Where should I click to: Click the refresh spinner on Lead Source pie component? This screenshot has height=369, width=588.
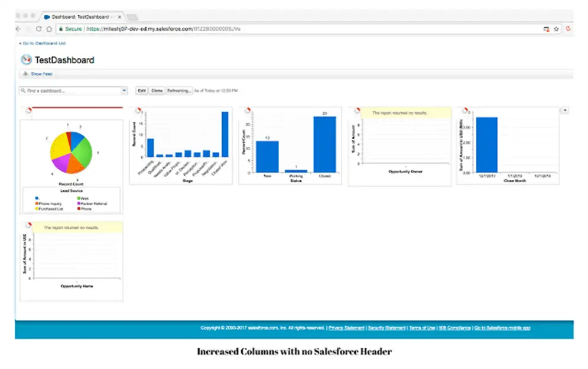point(28,110)
